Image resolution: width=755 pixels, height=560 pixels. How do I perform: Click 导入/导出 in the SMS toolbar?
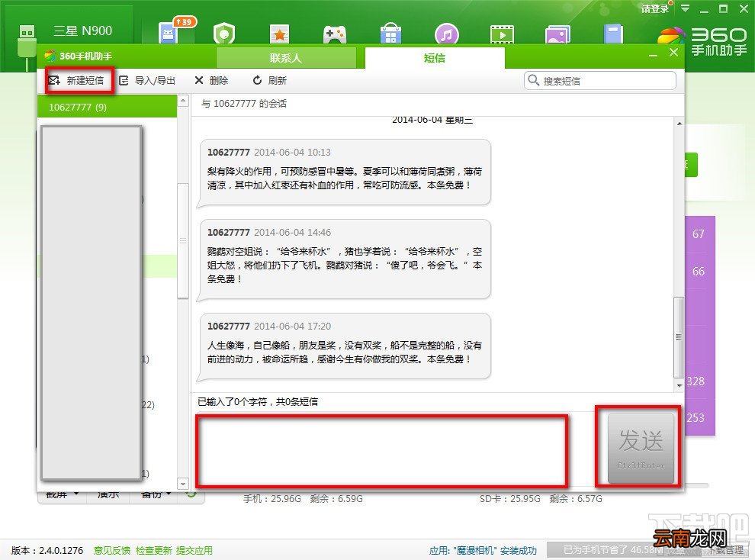[x=147, y=80]
